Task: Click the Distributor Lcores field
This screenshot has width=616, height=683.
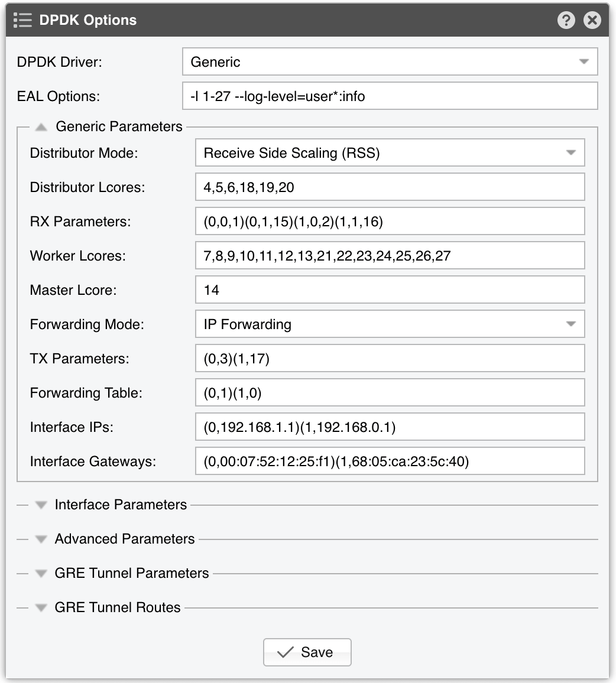Action: click(x=390, y=187)
